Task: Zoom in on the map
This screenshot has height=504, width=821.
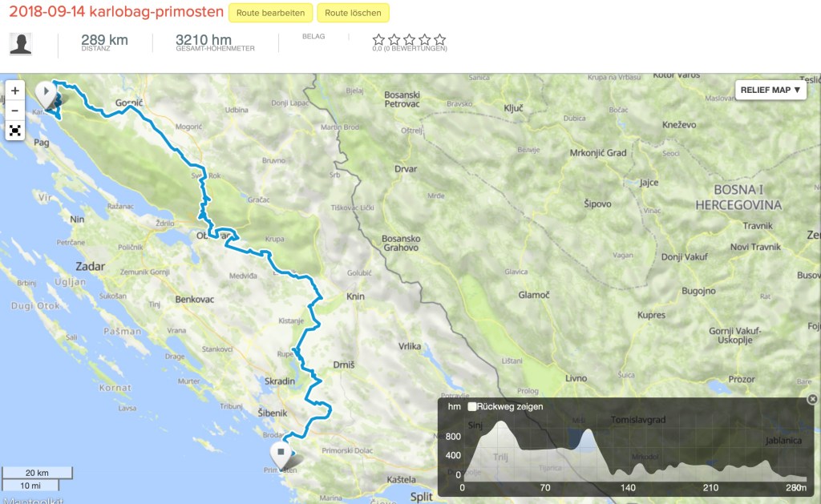Action: click(15, 91)
